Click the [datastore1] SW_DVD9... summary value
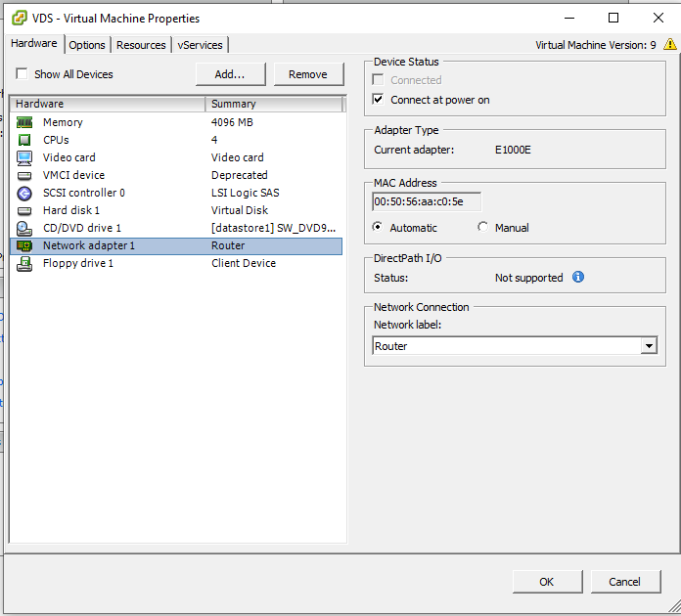This screenshot has height=616, width=681. click(274, 228)
